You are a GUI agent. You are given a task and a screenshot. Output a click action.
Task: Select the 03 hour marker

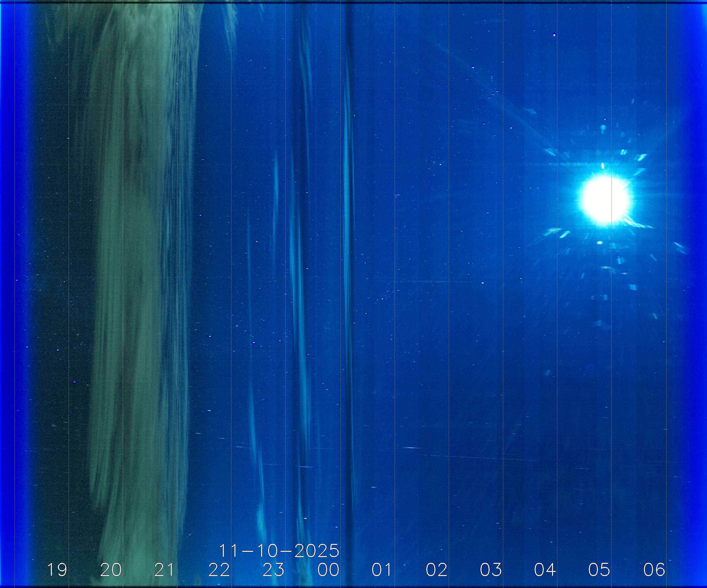[x=491, y=570]
